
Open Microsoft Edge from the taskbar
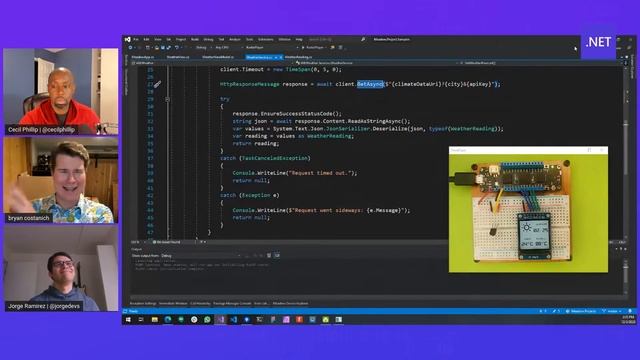pyautogui.click(x=168, y=320)
